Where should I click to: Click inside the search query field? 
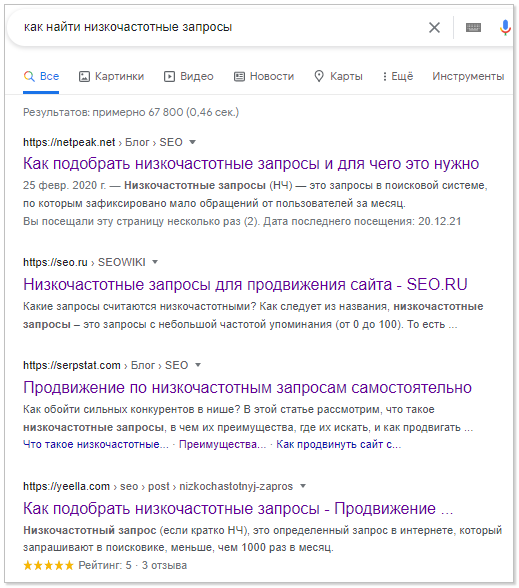[221, 27]
